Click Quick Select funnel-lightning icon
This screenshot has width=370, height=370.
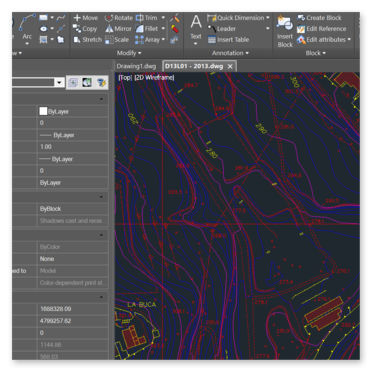coord(101,82)
